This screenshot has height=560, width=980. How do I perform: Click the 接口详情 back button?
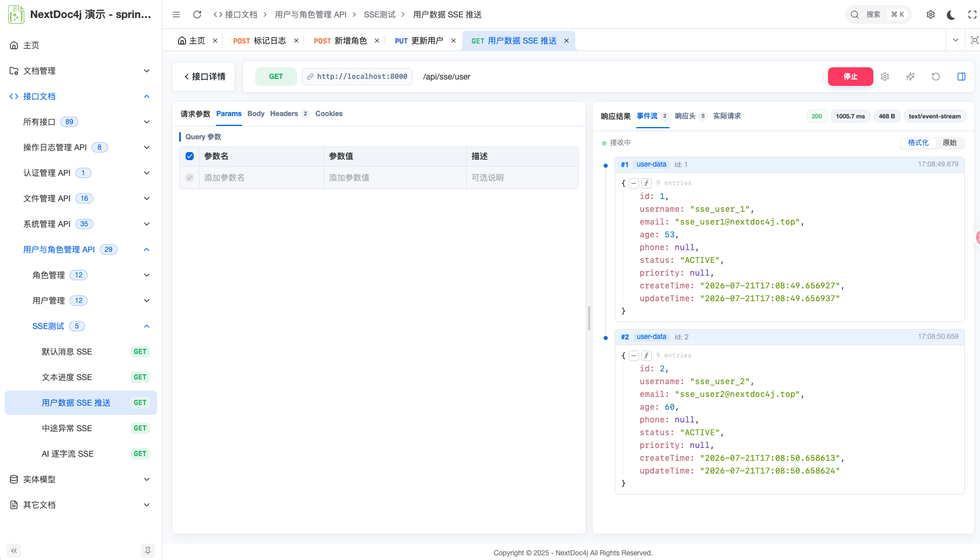coord(204,77)
